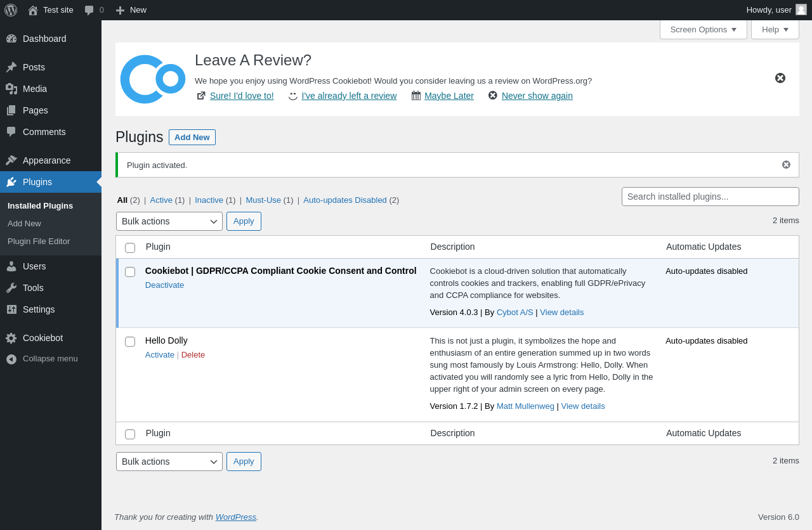
Task: Filter plugins by All
Action: click(122, 200)
